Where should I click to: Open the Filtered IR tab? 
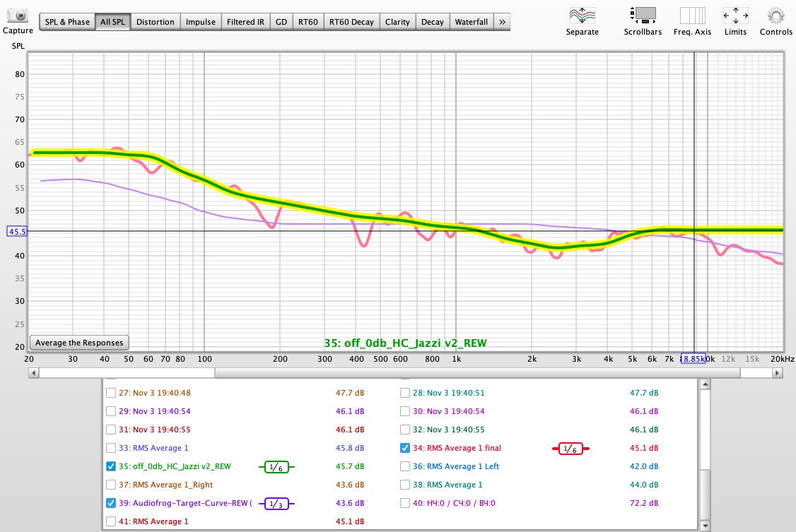(246, 22)
